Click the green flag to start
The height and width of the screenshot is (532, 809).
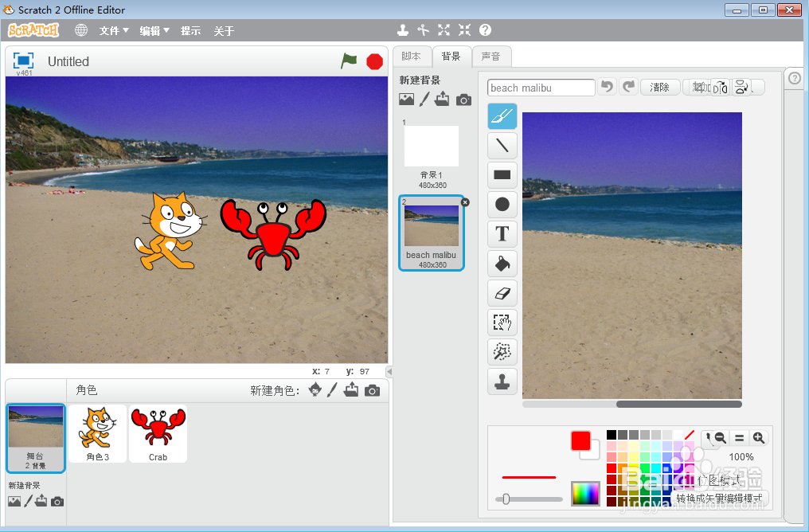(349, 61)
